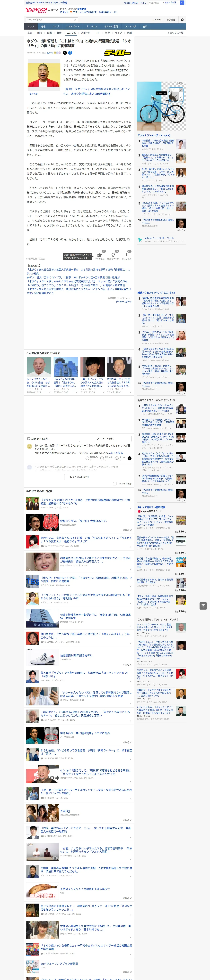Dismiss the トム・ブラウンみちお recommended article card

50,392
